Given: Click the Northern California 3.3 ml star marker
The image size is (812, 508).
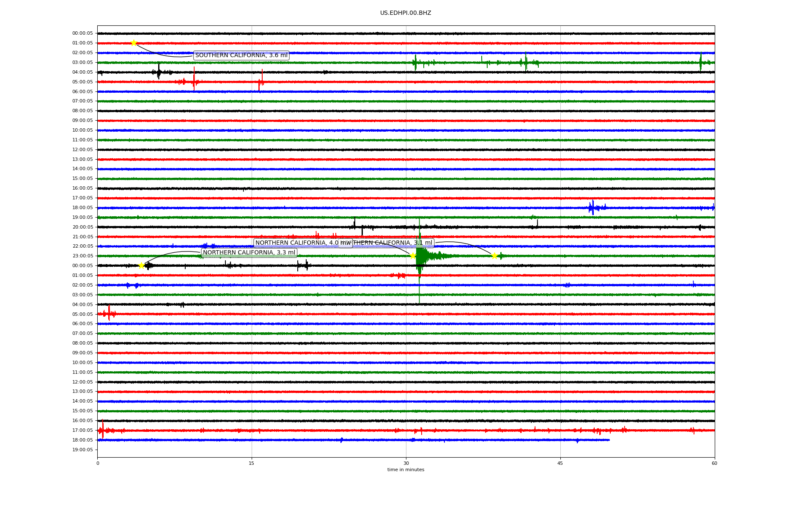Looking at the screenshot, I should [x=141, y=265].
